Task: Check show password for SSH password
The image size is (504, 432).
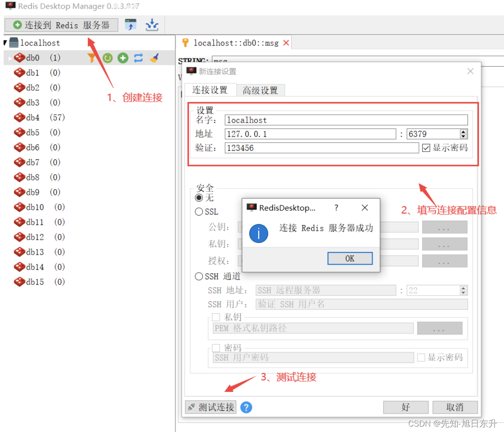Action: [421, 357]
